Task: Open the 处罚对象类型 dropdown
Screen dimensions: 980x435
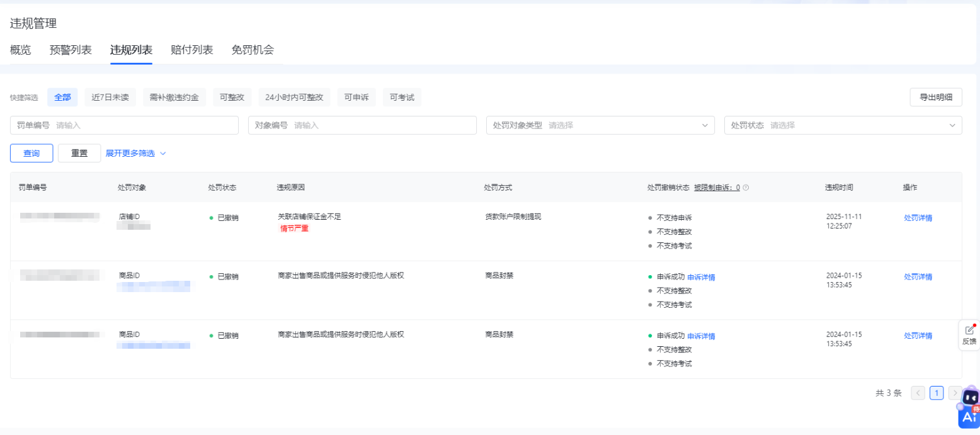Action: [x=600, y=125]
